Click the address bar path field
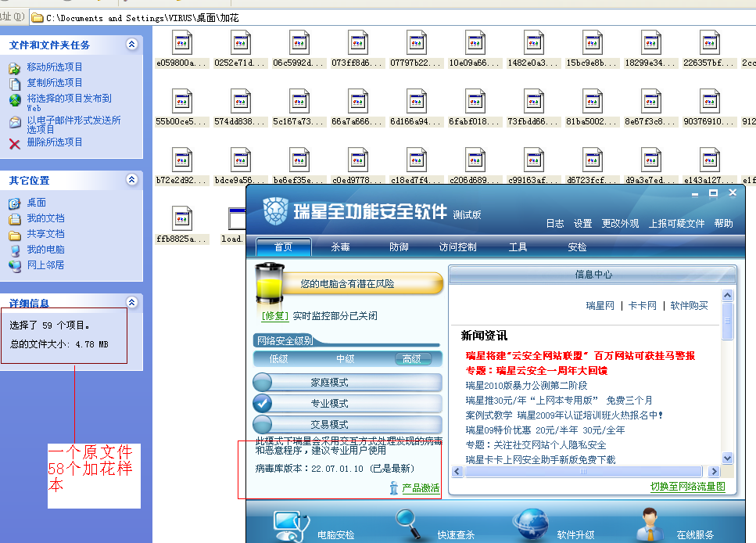 [x=392, y=18]
